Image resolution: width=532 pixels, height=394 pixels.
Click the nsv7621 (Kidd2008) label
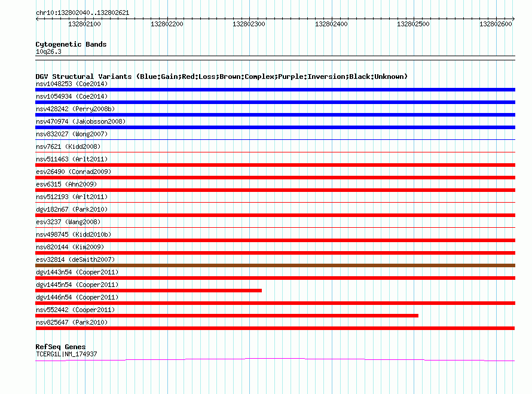point(68,146)
